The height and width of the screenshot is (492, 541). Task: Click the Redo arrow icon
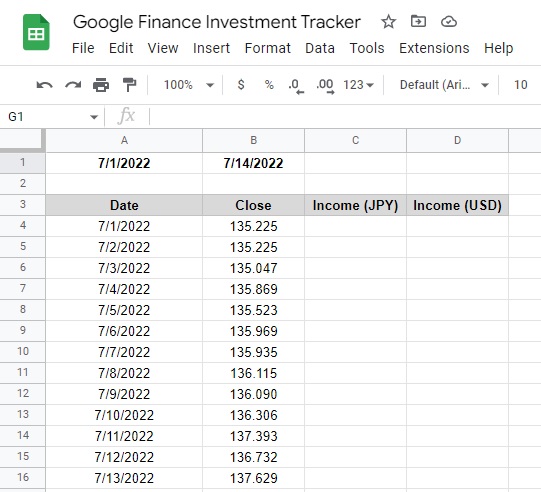pos(73,85)
